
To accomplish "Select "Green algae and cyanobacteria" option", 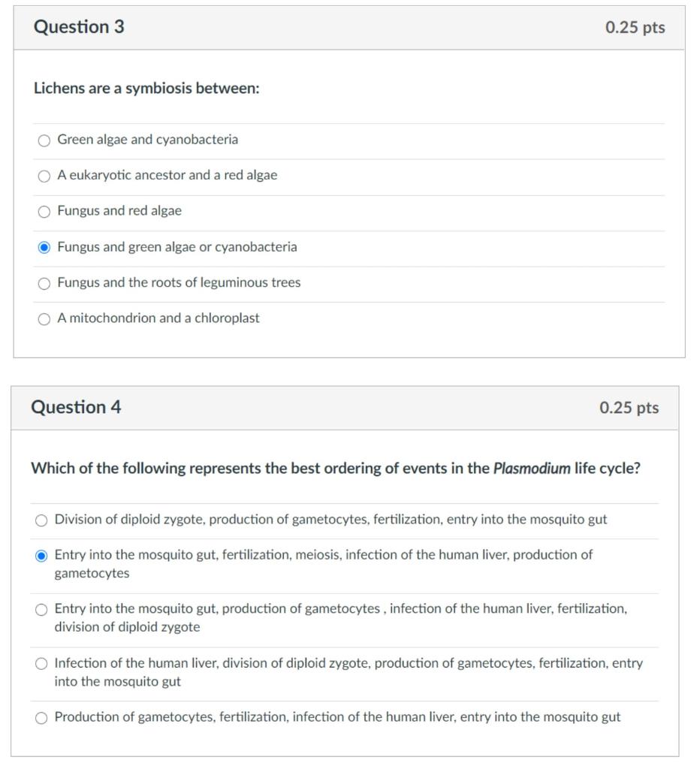I will (x=45, y=139).
